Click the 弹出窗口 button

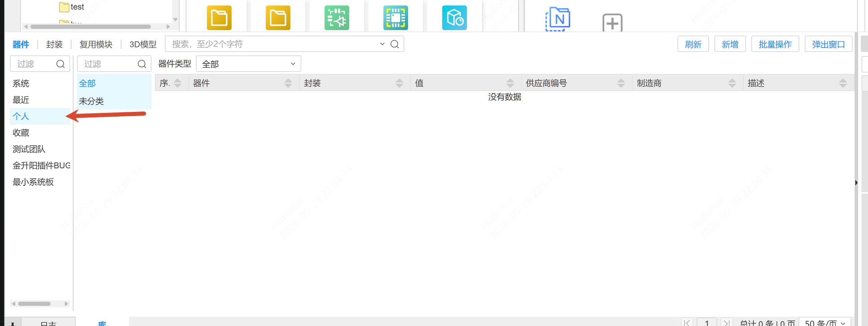point(829,44)
